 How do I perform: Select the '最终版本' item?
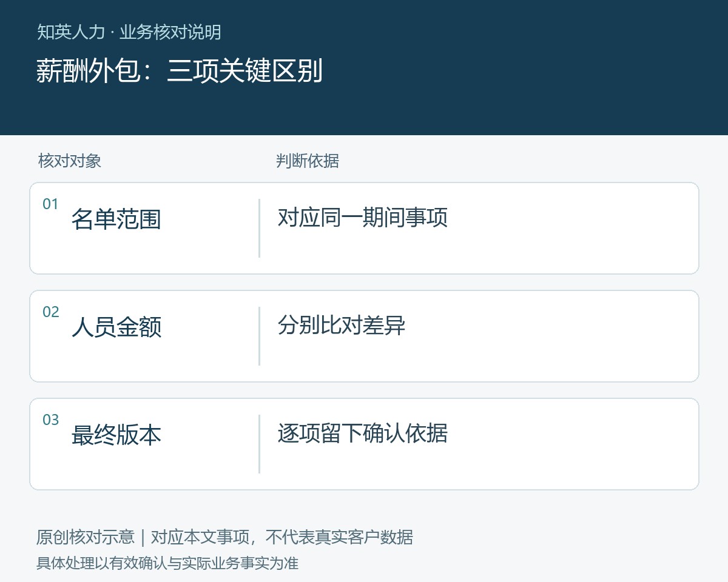pyautogui.click(x=116, y=435)
